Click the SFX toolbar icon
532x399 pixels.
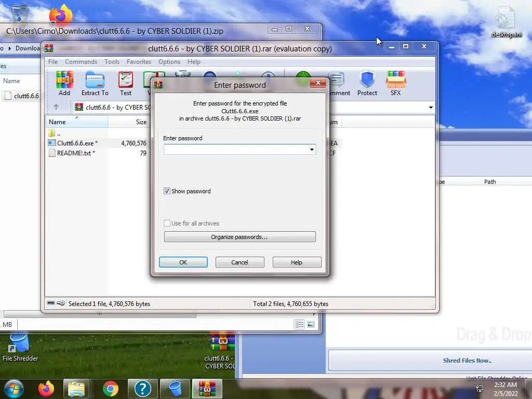[x=395, y=83]
